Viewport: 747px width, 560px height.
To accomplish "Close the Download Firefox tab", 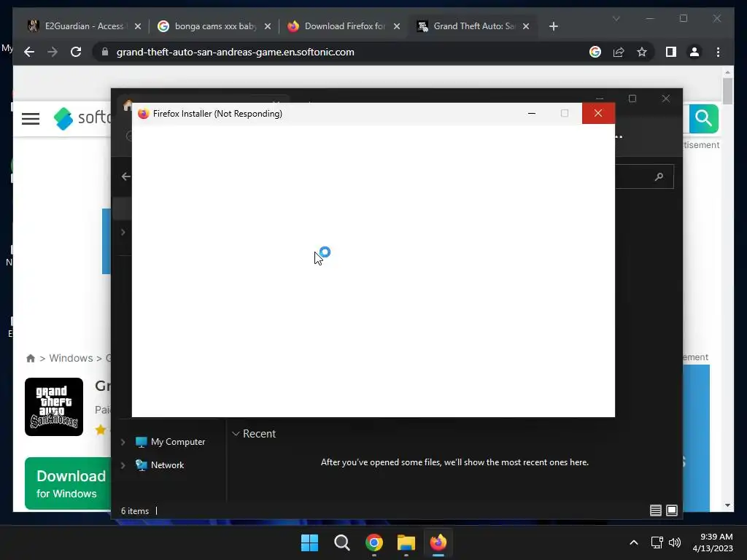I will point(396,26).
